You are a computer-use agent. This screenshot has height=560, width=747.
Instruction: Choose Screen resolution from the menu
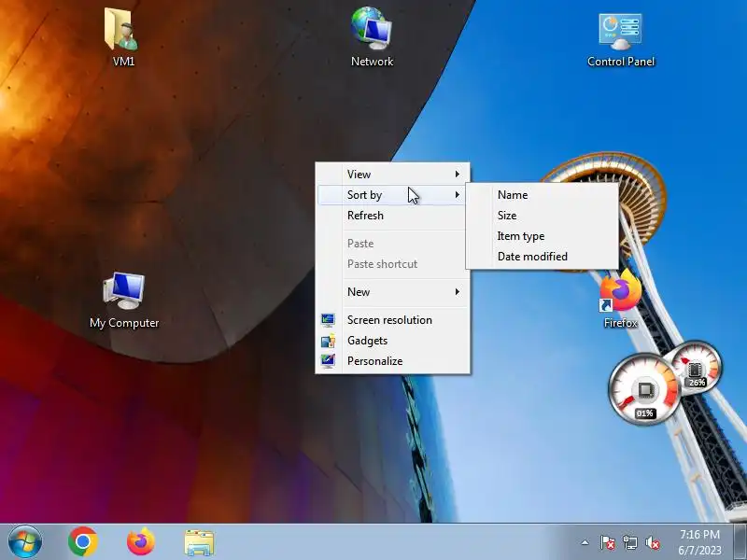coord(393,320)
